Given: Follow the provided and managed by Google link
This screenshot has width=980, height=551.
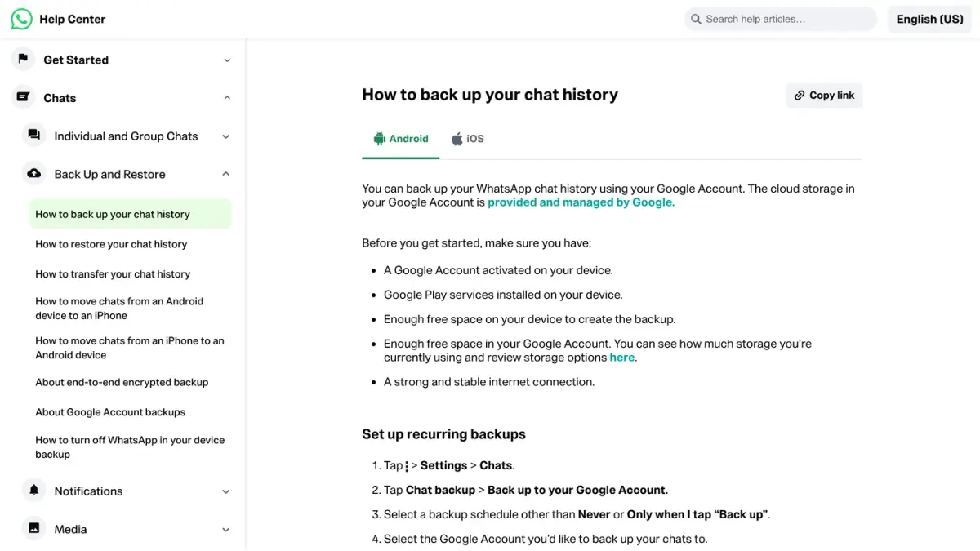Looking at the screenshot, I should click(581, 202).
